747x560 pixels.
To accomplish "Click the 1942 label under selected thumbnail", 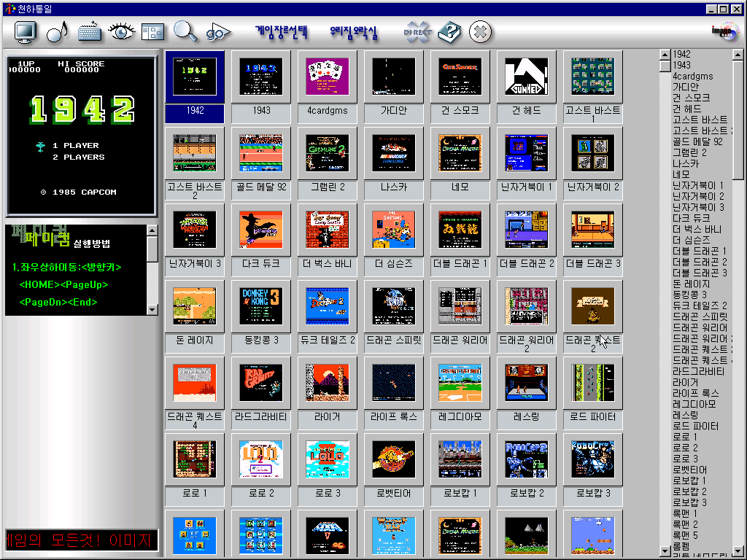I will (195, 111).
